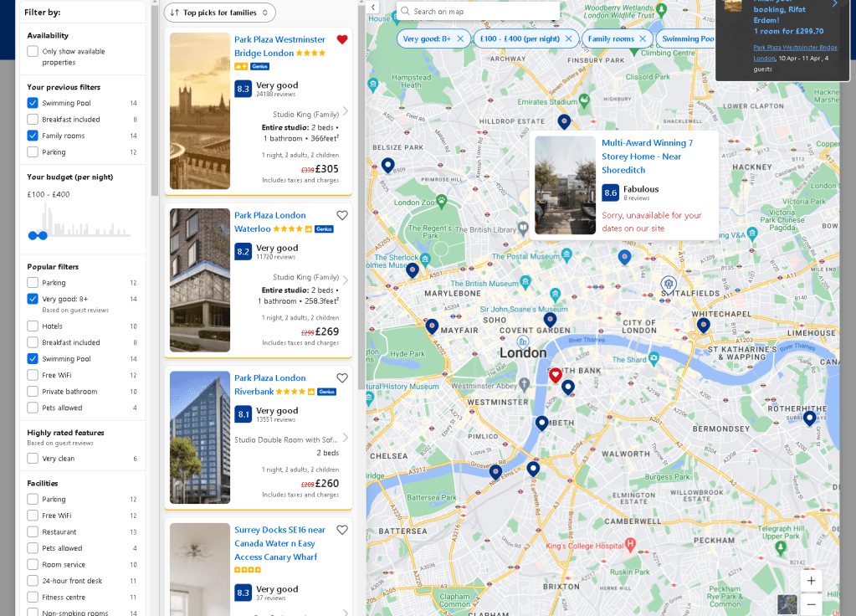Uncheck Very good: 8+ popular filter

(32, 300)
